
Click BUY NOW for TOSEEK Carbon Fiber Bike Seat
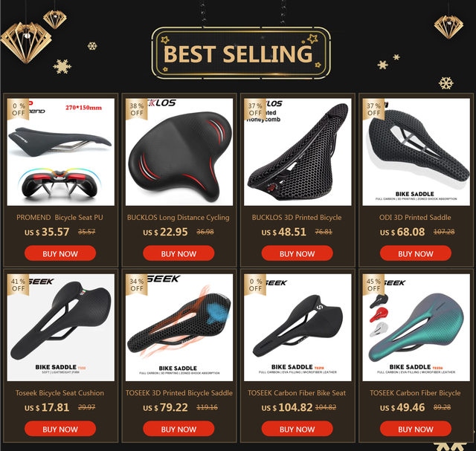coord(297,429)
